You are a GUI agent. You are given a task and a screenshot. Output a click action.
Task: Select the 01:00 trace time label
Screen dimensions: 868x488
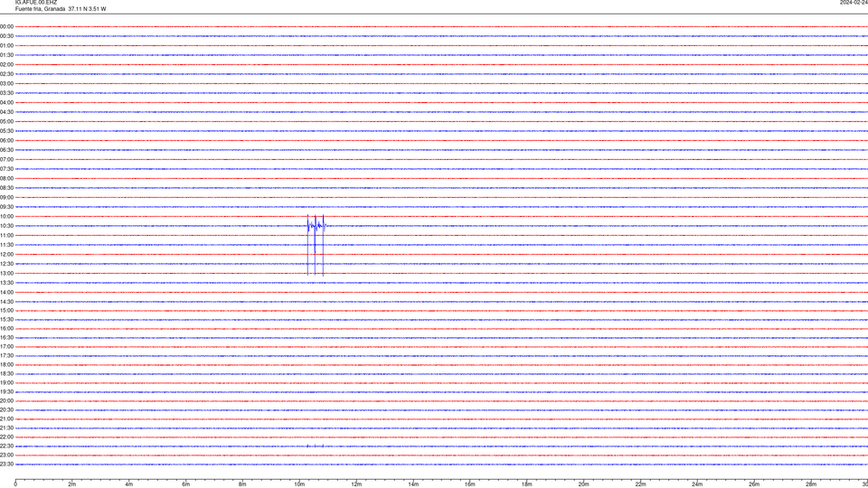click(6, 45)
